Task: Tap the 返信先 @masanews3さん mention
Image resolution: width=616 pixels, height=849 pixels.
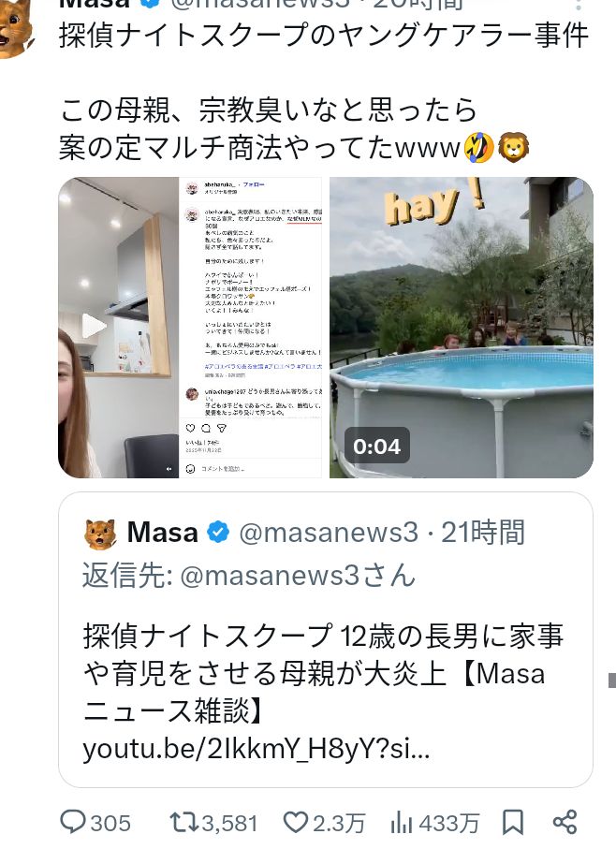Action: point(249,575)
